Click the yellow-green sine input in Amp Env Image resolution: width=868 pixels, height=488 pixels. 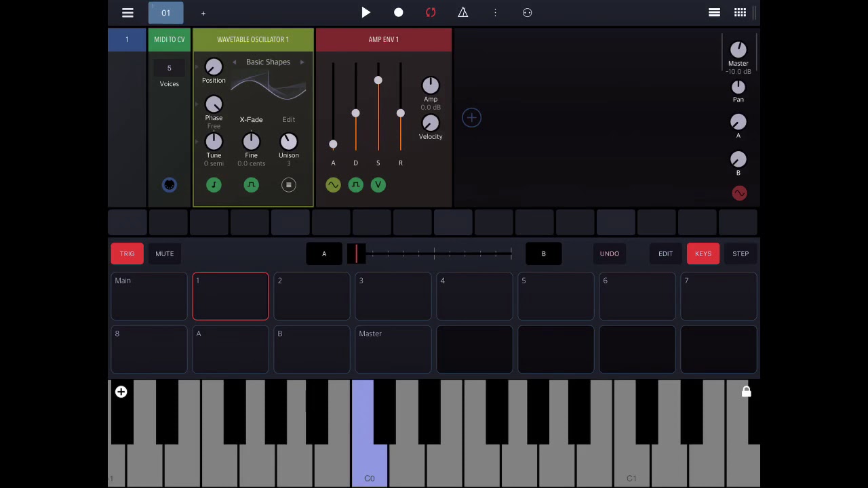click(x=333, y=184)
